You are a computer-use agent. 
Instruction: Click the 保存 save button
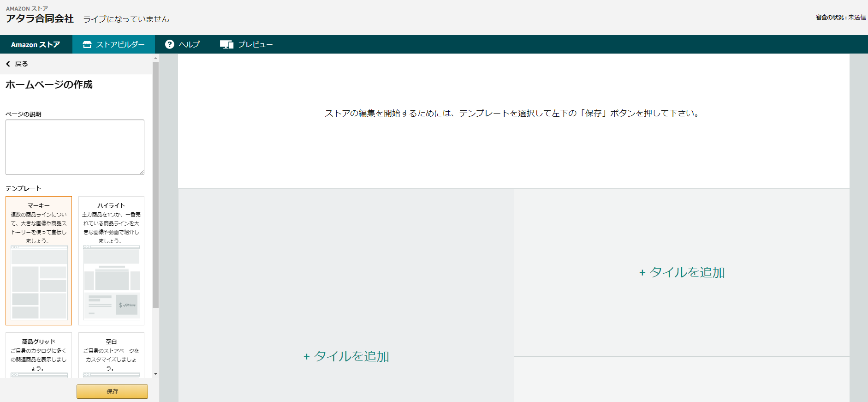pyautogui.click(x=112, y=391)
